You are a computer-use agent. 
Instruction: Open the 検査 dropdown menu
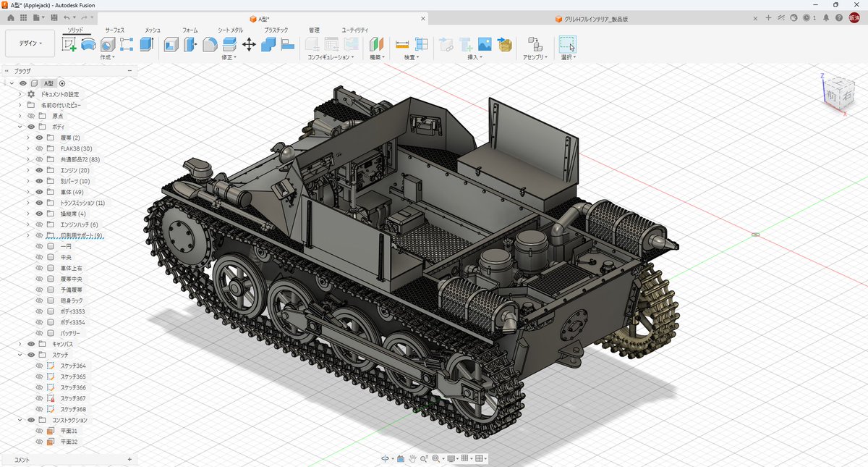click(411, 56)
